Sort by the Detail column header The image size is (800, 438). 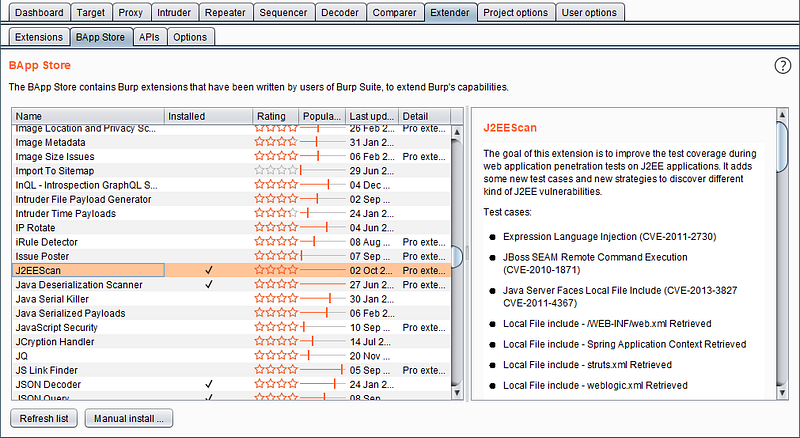click(424, 116)
